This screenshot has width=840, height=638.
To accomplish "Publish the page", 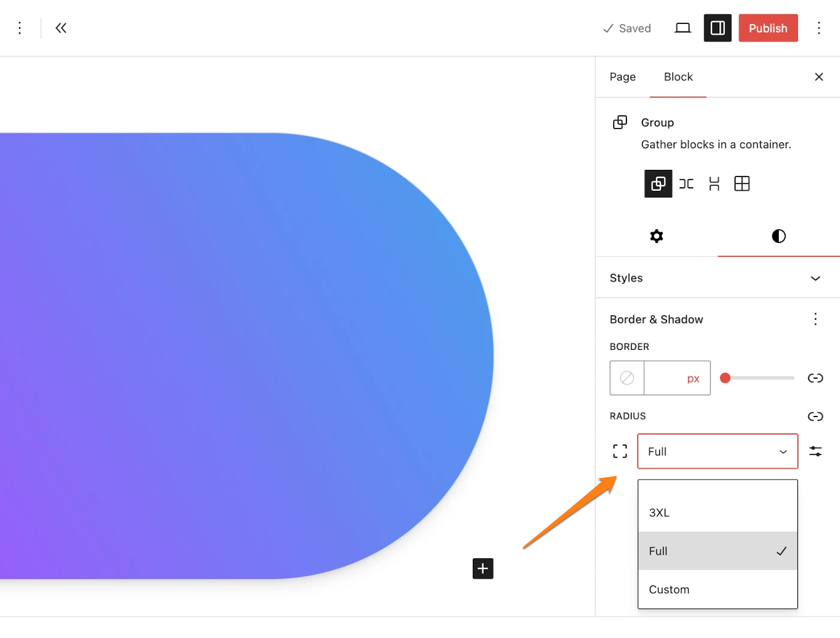I will [768, 28].
